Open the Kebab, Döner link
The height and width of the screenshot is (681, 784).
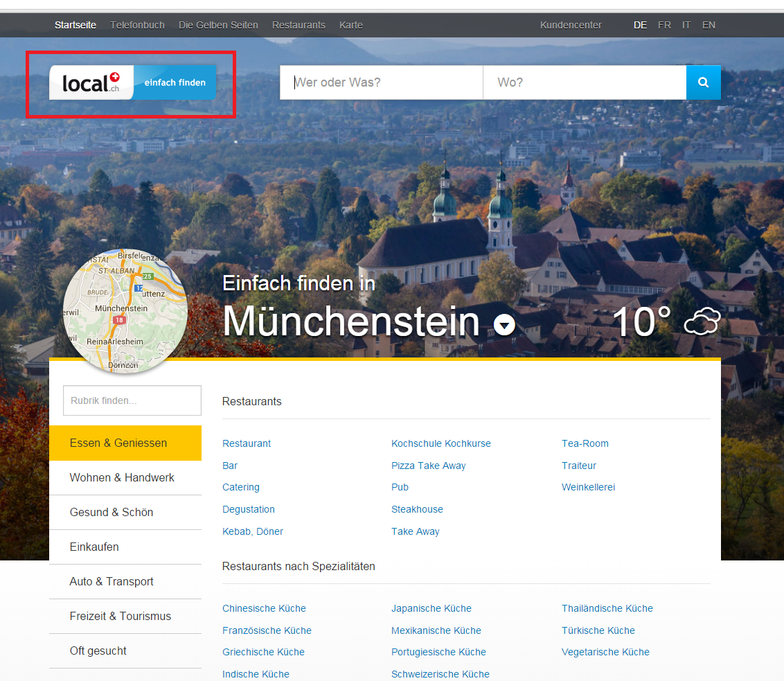(x=253, y=531)
